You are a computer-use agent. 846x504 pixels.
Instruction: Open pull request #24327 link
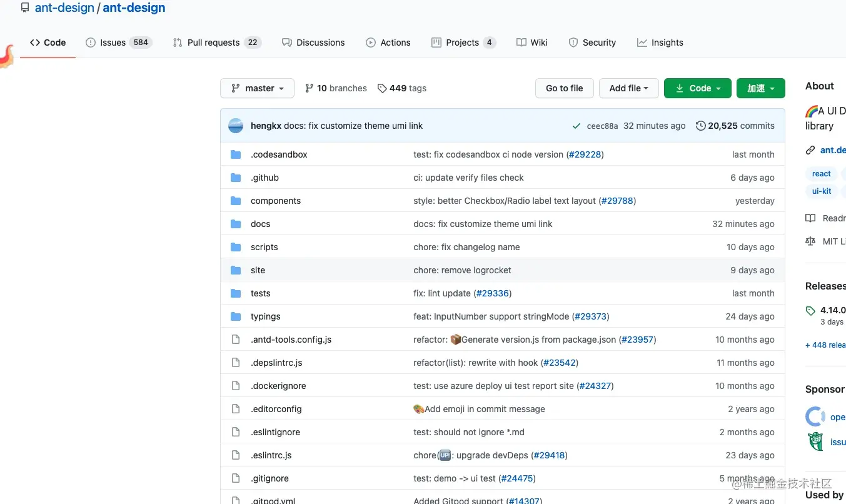595,386
